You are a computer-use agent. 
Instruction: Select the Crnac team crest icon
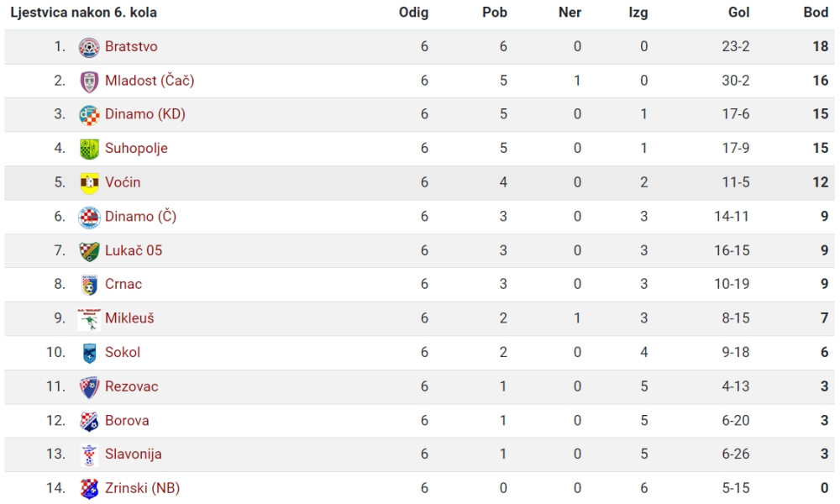click(89, 285)
